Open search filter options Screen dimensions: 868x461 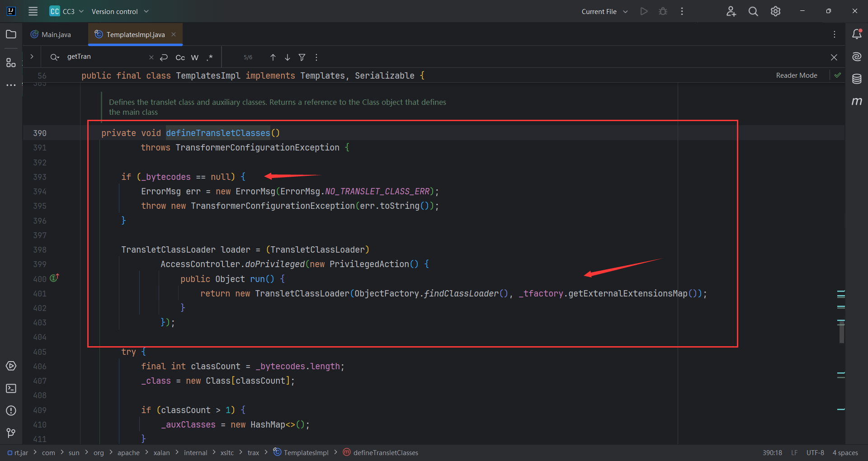[x=302, y=57]
